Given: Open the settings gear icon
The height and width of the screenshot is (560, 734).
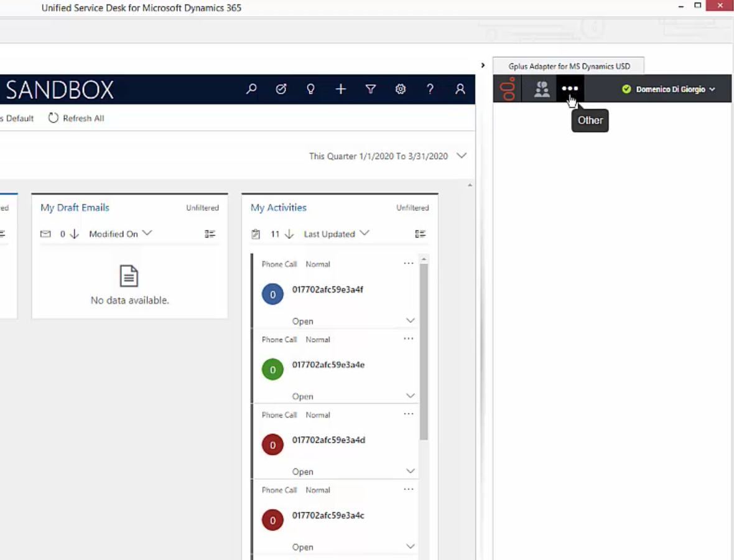Looking at the screenshot, I should coord(400,88).
